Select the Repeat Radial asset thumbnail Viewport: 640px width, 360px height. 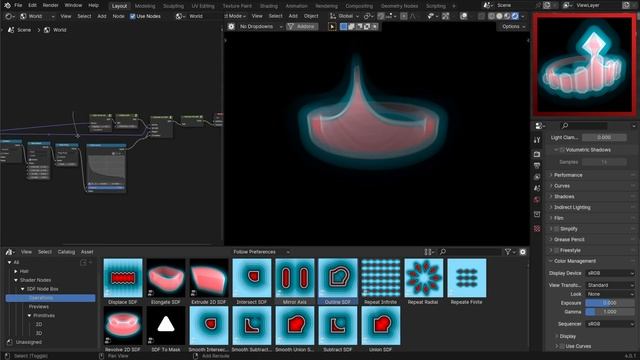point(424,278)
